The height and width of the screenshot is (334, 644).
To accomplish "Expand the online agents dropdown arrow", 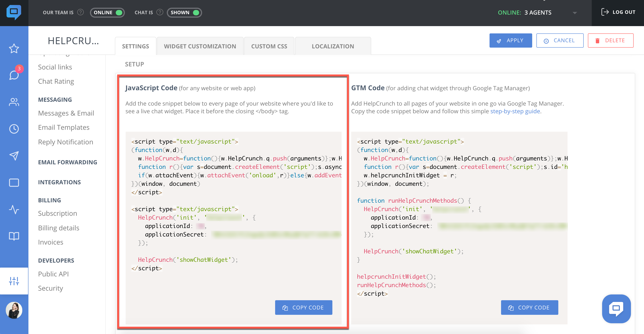I will [x=575, y=13].
